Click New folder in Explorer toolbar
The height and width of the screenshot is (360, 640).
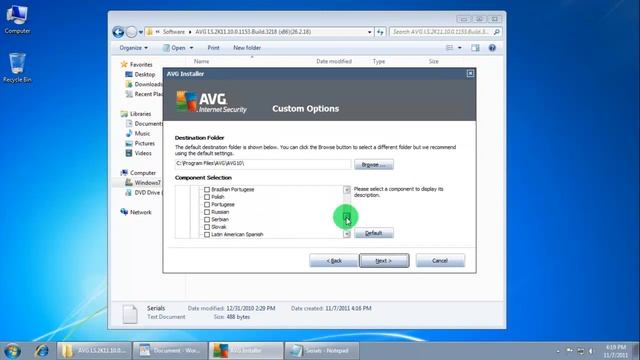pos(247,48)
